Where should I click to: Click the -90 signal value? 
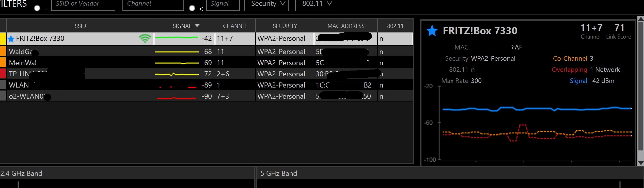207,96
